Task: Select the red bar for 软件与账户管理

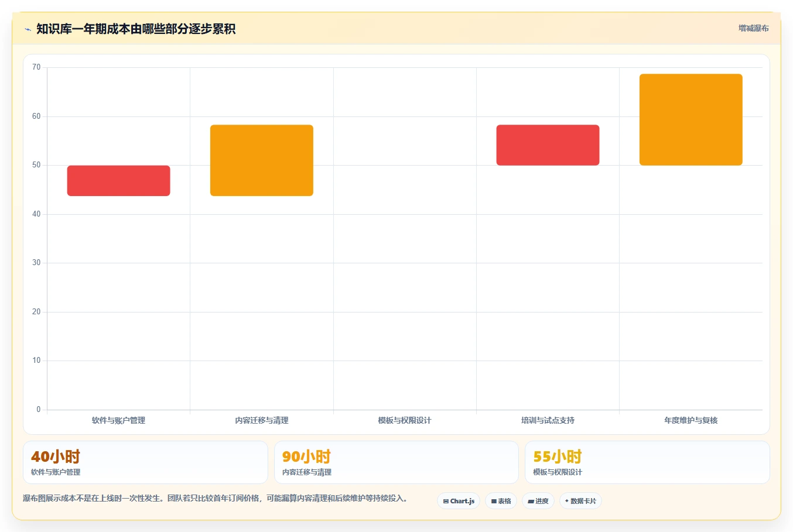Action: [x=119, y=181]
